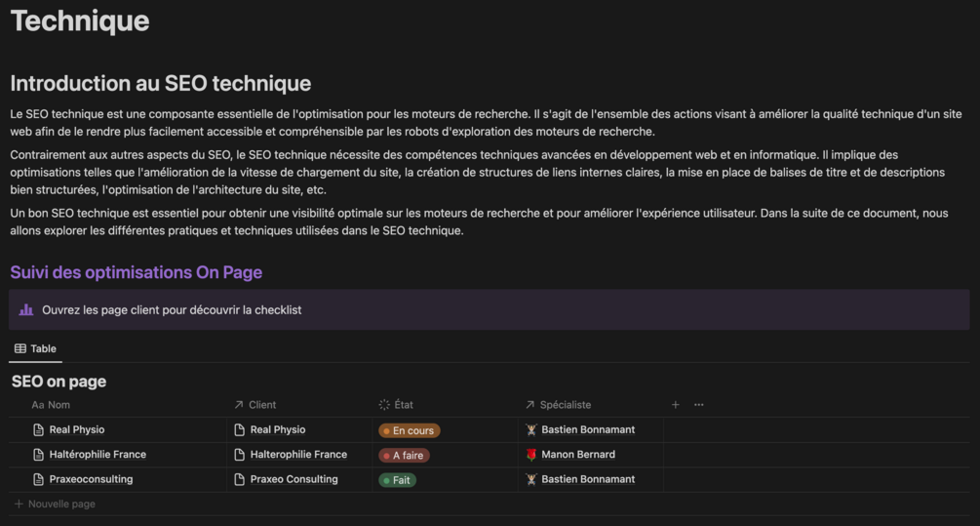
Task: Click the status spinner icon beside État
Action: 384,405
